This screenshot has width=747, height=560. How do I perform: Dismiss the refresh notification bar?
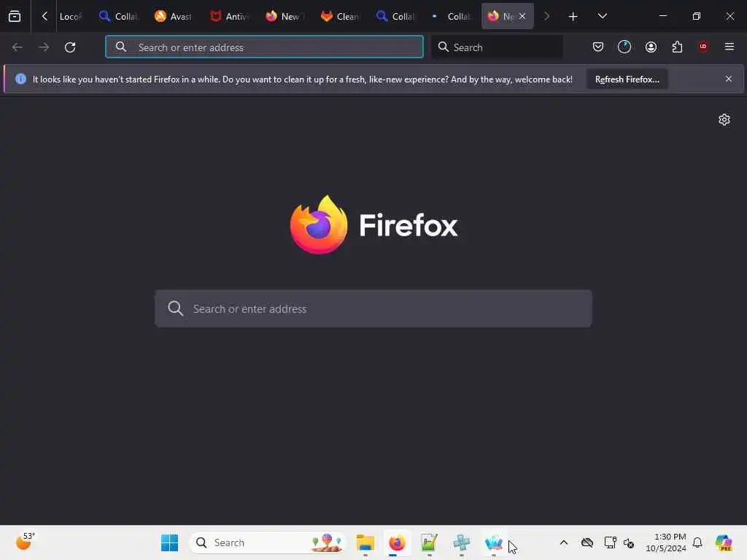[x=729, y=79]
